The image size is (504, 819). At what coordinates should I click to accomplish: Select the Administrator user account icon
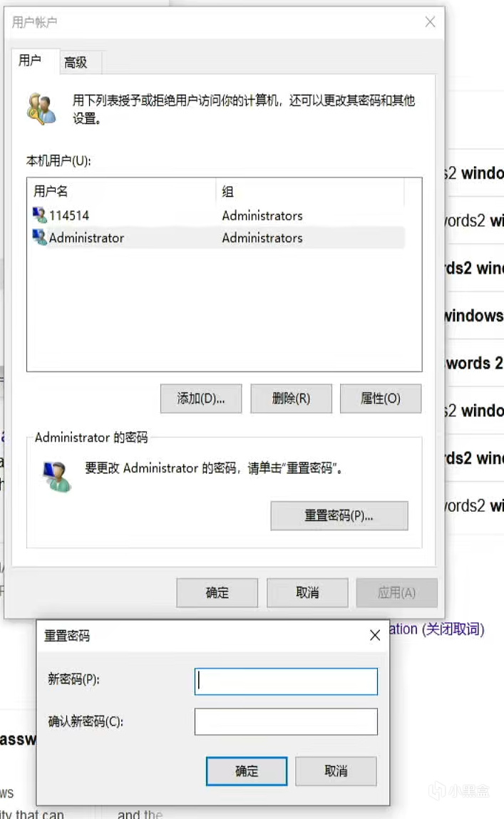click(x=39, y=237)
